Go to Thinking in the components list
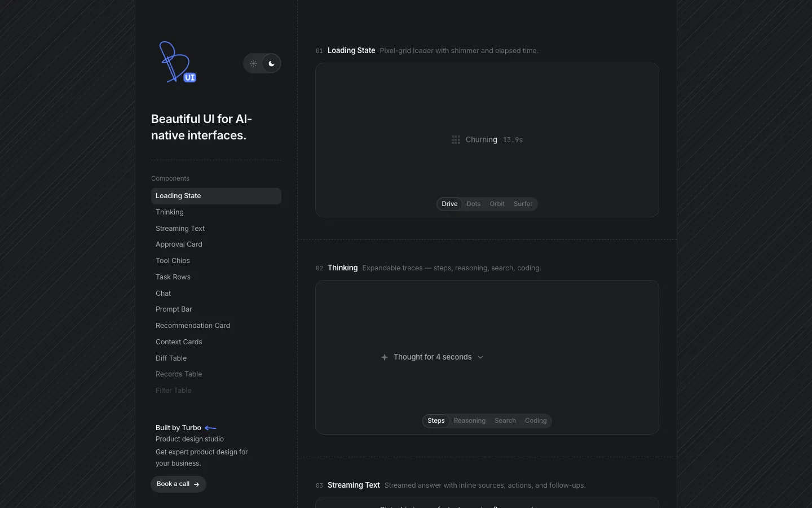Viewport: 812px width, 508px height. click(216, 212)
